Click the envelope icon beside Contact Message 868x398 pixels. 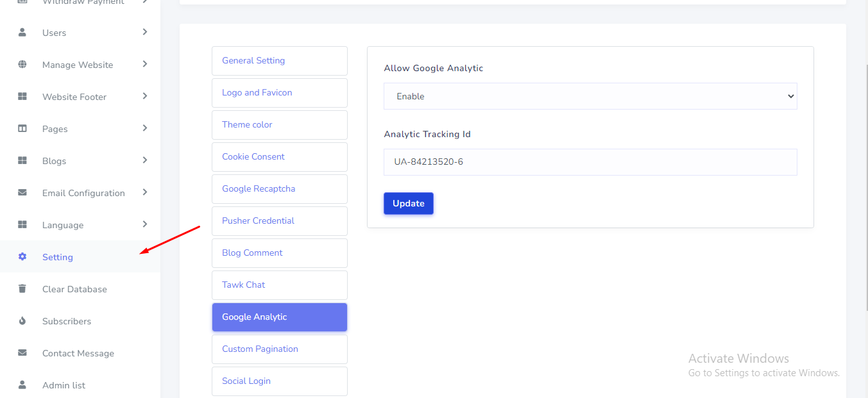pos(22,352)
